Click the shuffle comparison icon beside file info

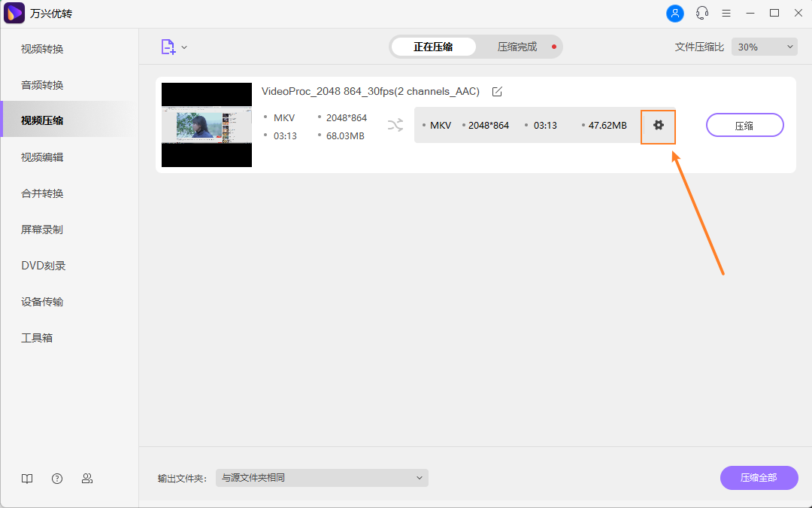tap(395, 126)
